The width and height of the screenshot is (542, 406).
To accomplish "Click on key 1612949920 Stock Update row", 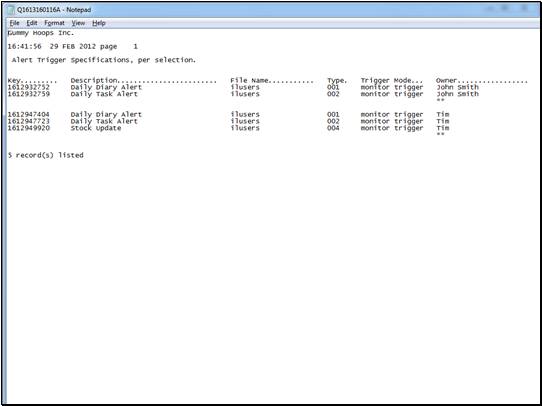I will [x=228, y=128].
